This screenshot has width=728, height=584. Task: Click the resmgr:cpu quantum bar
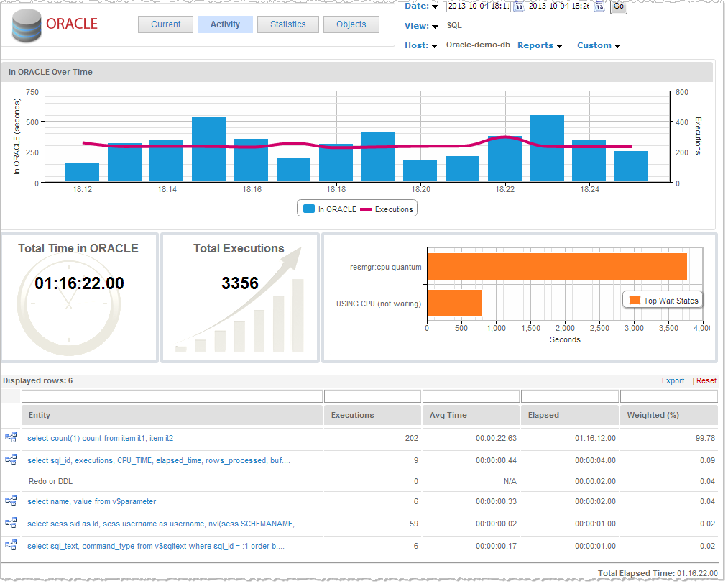pos(557,266)
